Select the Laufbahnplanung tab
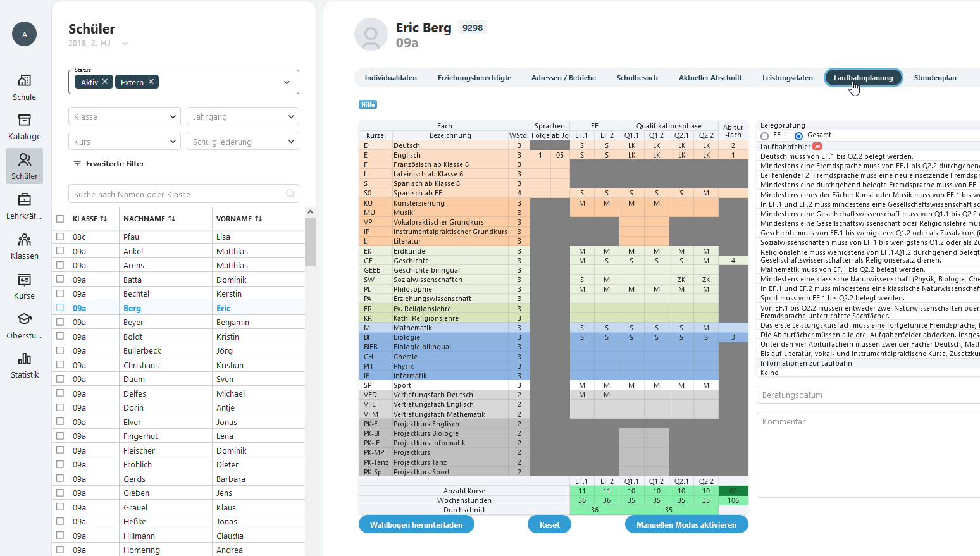 click(x=864, y=78)
